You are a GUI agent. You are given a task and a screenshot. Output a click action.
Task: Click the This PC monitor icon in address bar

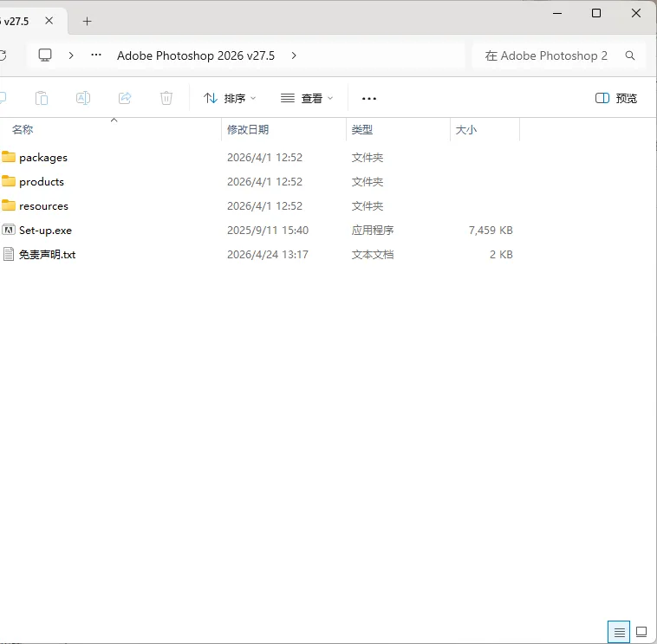click(x=45, y=55)
